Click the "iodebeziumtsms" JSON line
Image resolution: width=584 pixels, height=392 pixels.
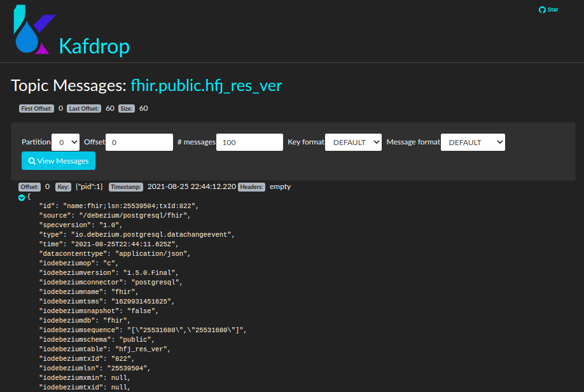tap(107, 302)
